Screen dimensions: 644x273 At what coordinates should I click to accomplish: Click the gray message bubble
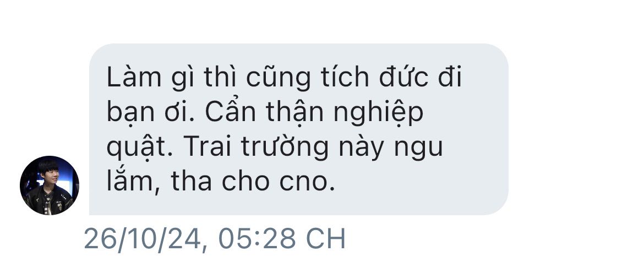pyautogui.click(x=298, y=129)
